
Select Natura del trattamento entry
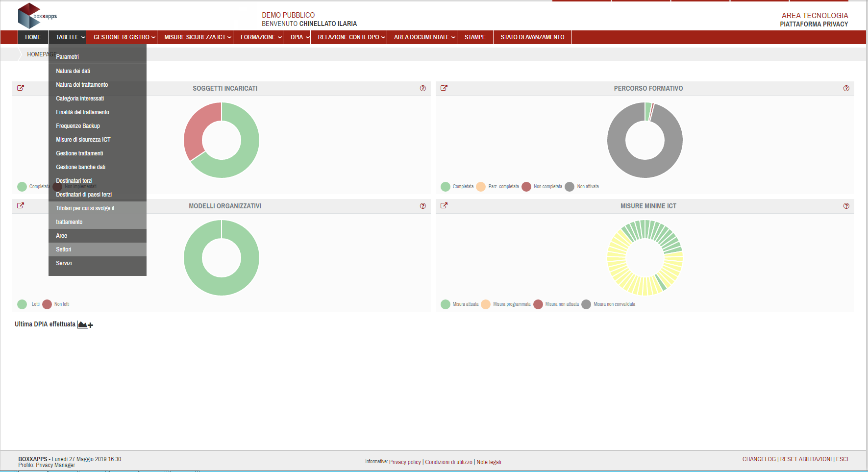(x=98, y=85)
